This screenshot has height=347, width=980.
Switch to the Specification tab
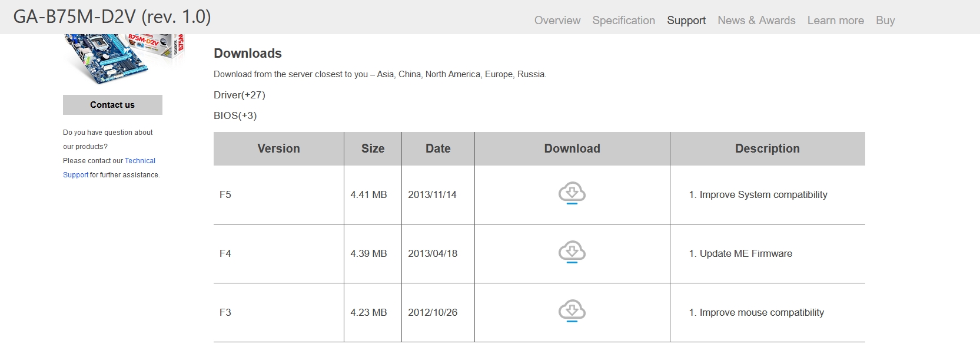(623, 20)
